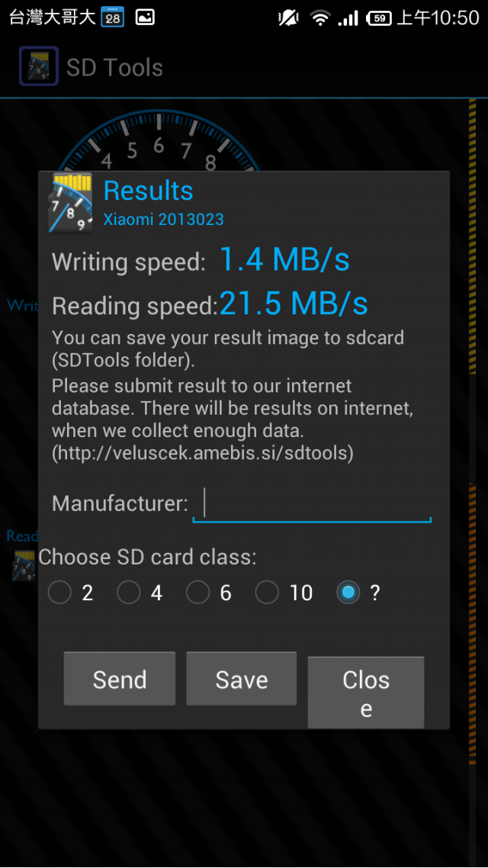The height and width of the screenshot is (868, 488).
Task: Save the result image to sdcard
Action: pyautogui.click(x=241, y=679)
